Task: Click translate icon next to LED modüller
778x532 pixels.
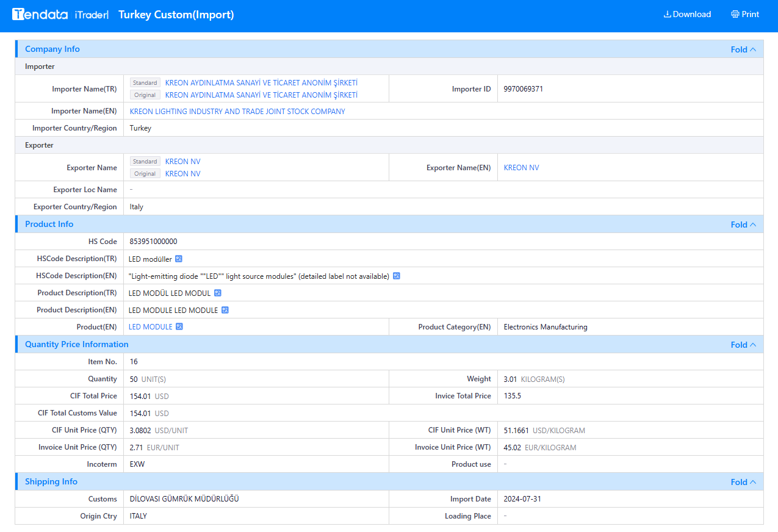Action: (x=179, y=259)
